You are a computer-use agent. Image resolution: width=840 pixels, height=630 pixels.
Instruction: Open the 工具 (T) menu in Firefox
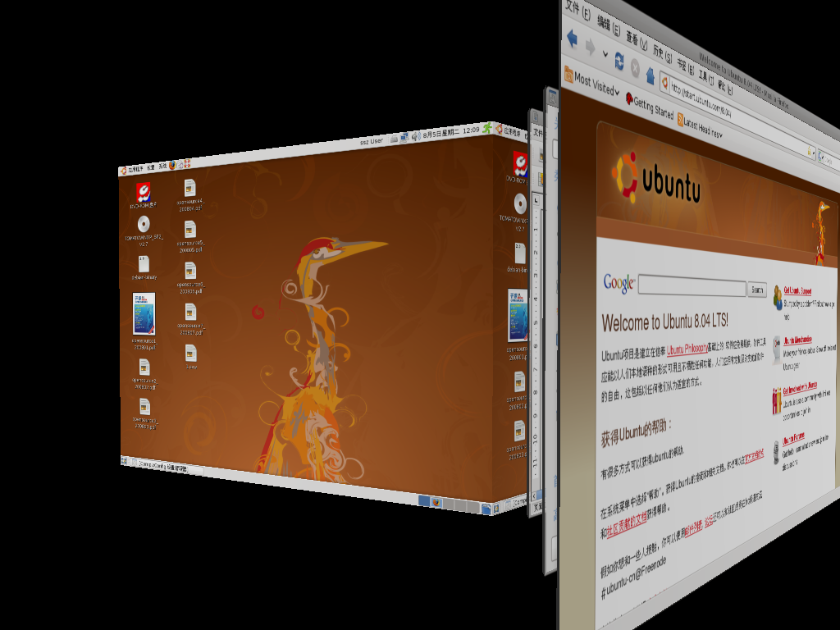[705, 76]
